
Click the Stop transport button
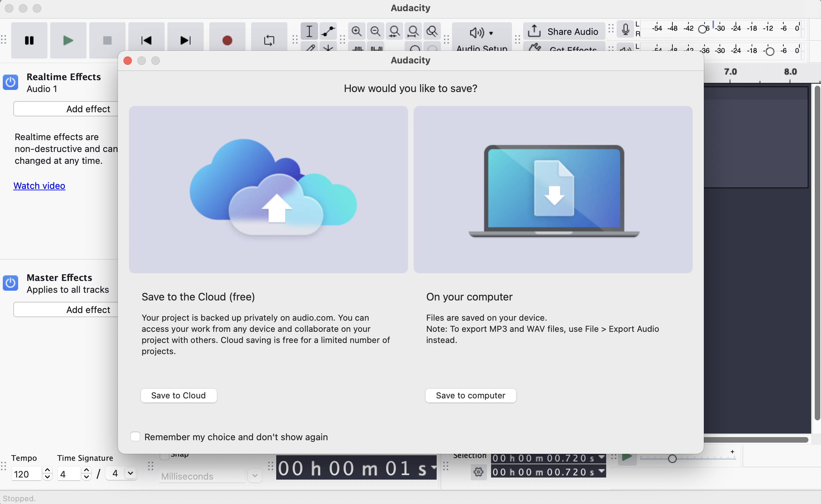(x=107, y=40)
